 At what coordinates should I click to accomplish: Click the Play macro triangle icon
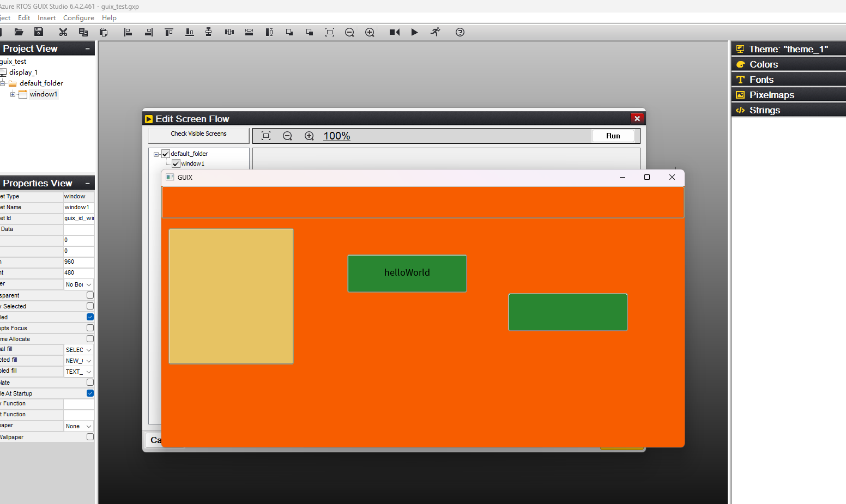(414, 32)
